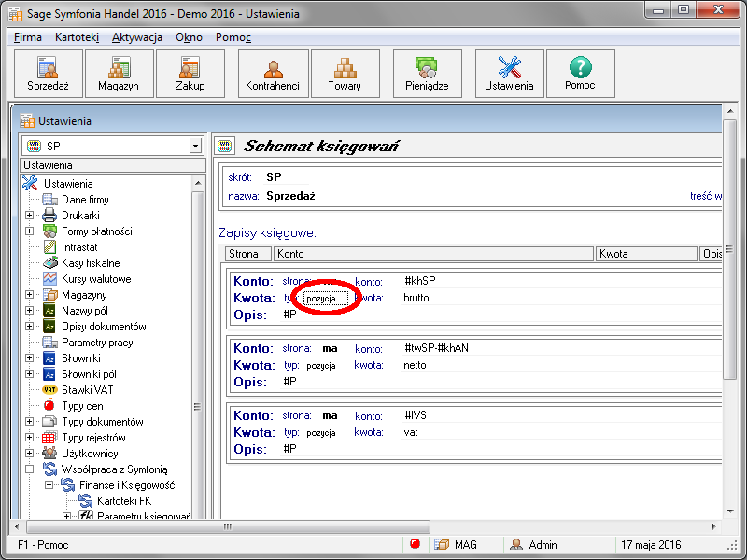Image resolution: width=747 pixels, height=560 pixels.
Task: Open the Aktywacja menu
Action: pyautogui.click(x=137, y=37)
